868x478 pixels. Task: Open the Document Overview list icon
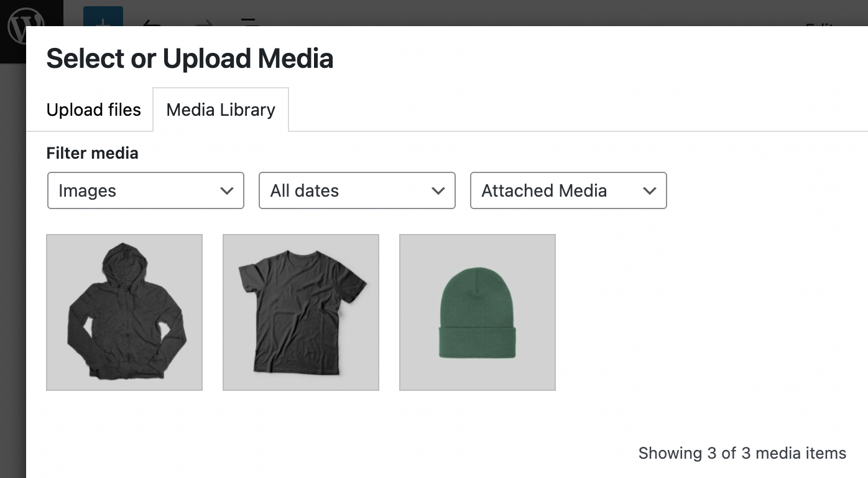pyautogui.click(x=250, y=22)
